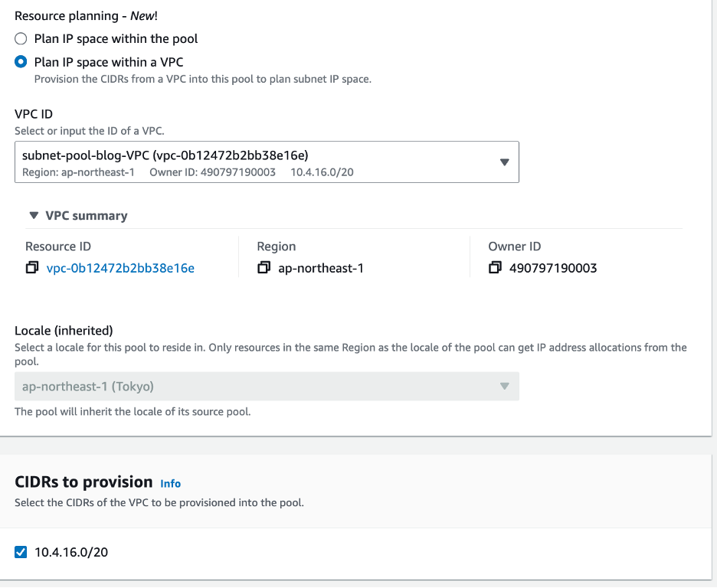717x588 pixels.
Task: Copy the Region value ap-northeast-1
Action: [x=264, y=268]
